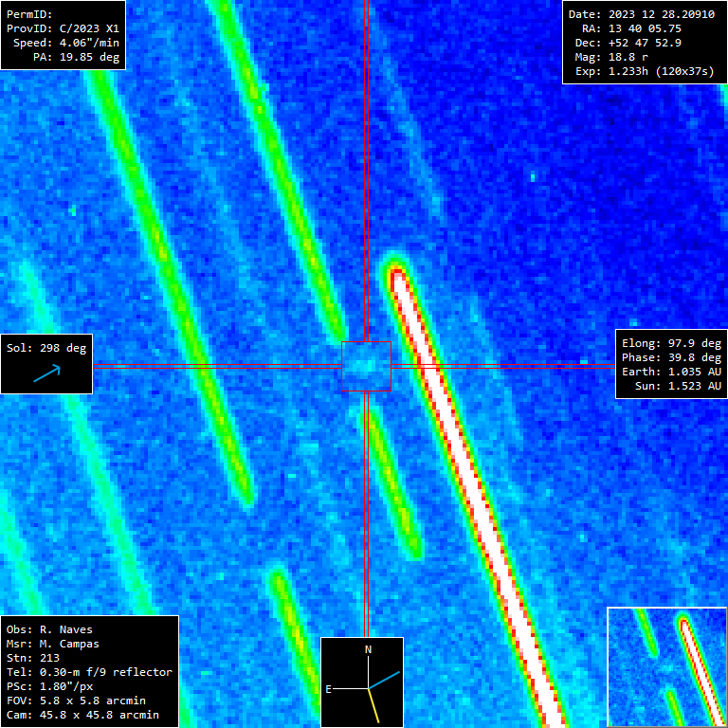Click the yellow line in the compass box

pyautogui.click(x=373, y=705)
